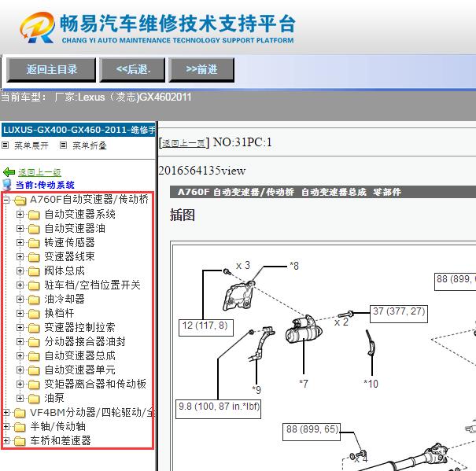Expand the 换档杆 node

point(20,313)
